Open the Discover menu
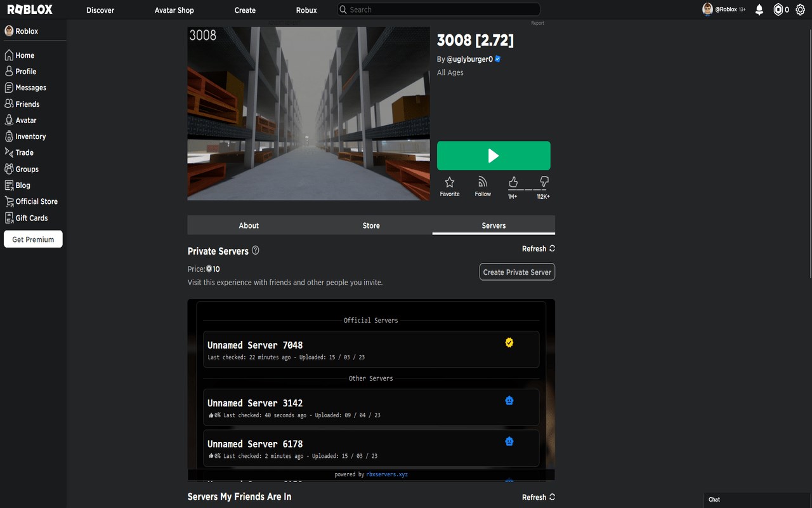The image size is (812, 508). pos(100,10)
